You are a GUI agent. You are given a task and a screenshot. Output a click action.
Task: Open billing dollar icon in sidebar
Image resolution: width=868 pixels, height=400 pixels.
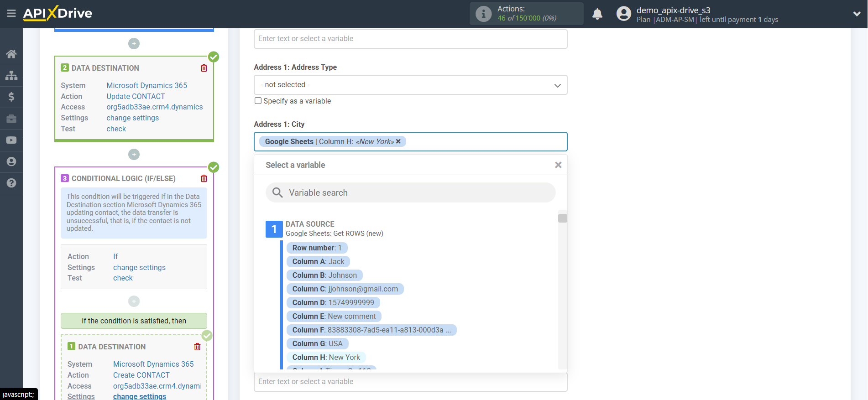click(x=11, y=97)
